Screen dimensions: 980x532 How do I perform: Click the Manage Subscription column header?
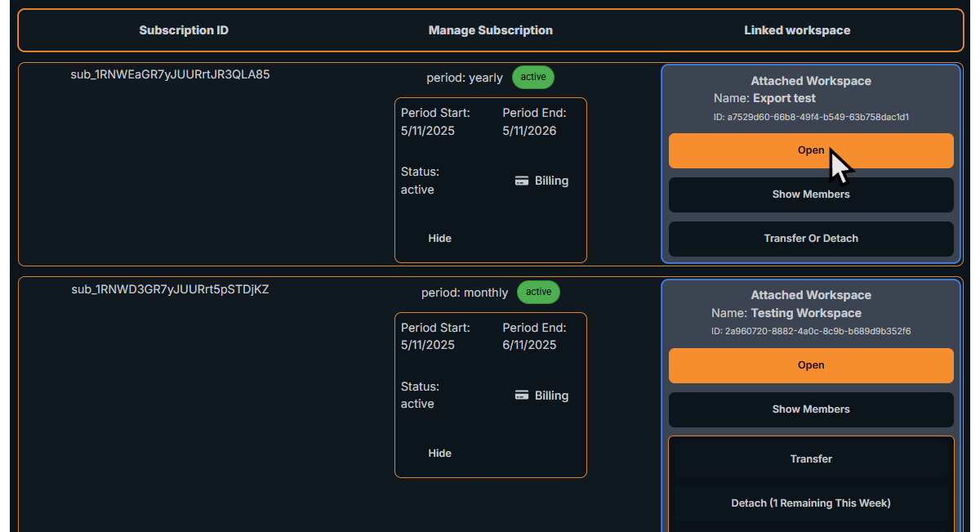[490, 30]
